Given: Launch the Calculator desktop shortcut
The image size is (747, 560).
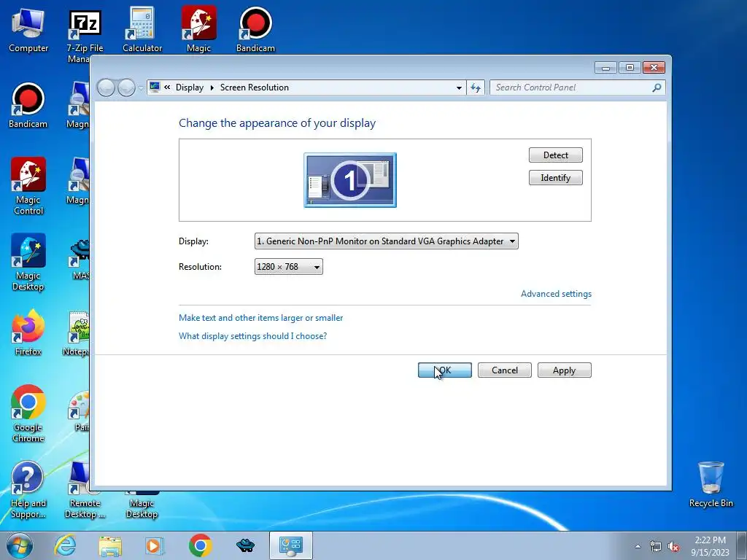Looking at the screenshot, I should [142, 30].
